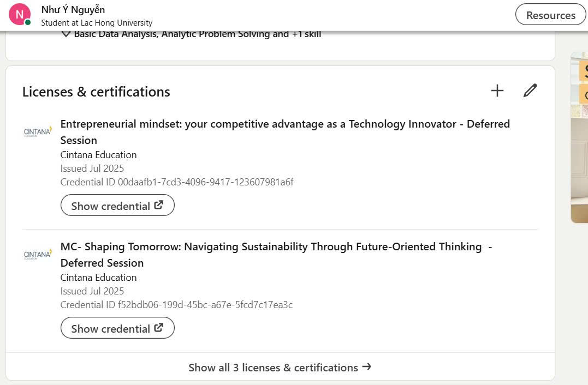Click the add license plus icon

click(x=497, y=91)
